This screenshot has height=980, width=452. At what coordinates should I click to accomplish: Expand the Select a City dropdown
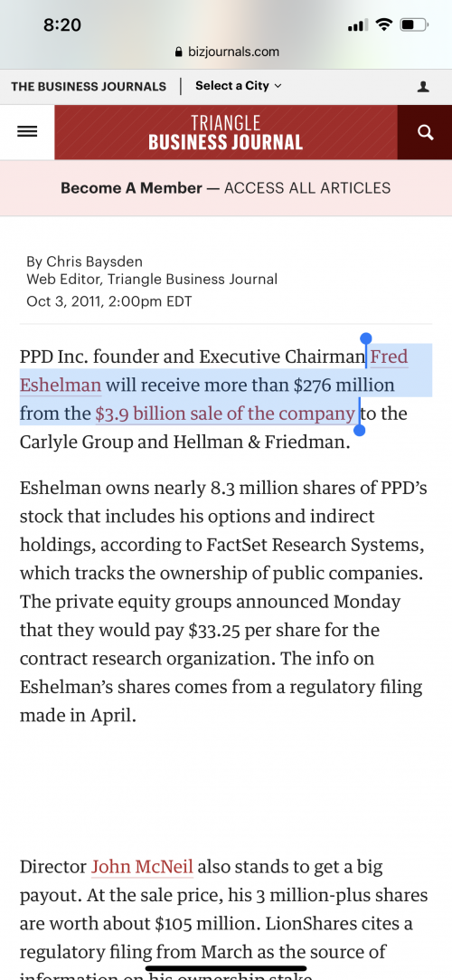tap(239, 86)
